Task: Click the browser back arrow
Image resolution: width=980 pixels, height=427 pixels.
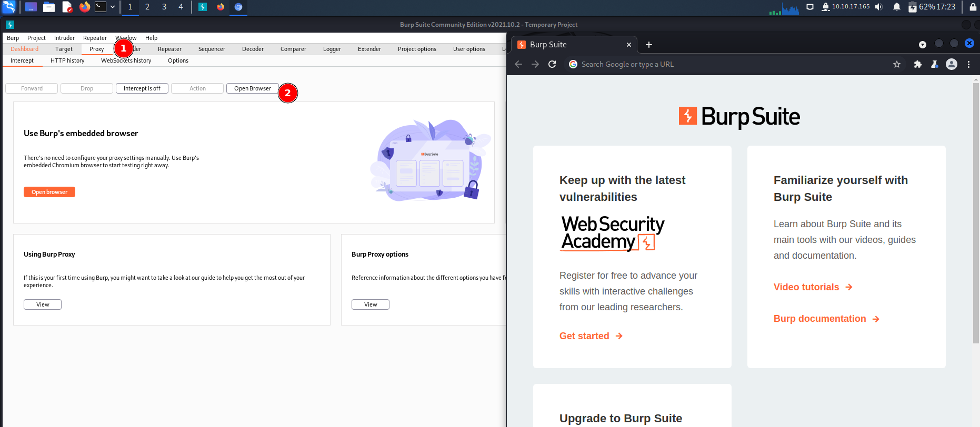Action: point(518,64)
